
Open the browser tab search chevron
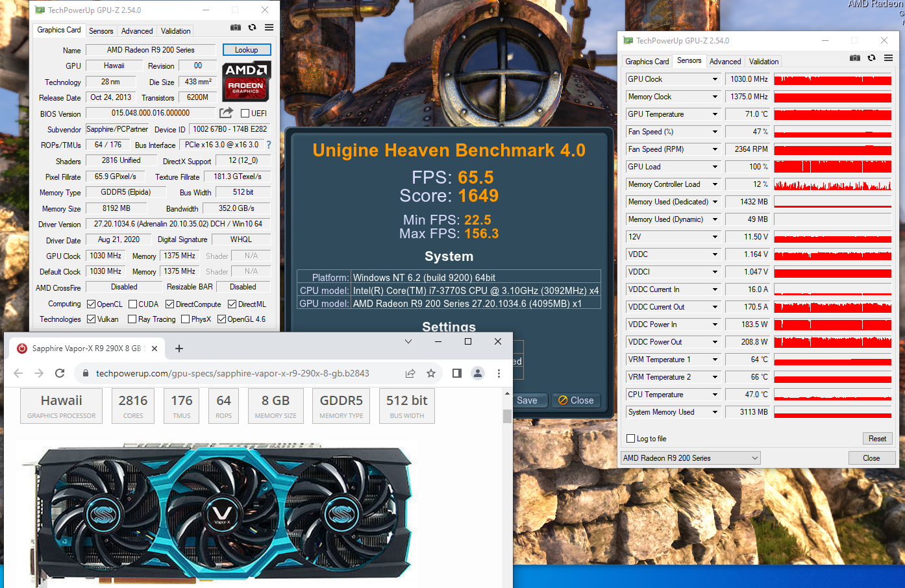point(408,341)
